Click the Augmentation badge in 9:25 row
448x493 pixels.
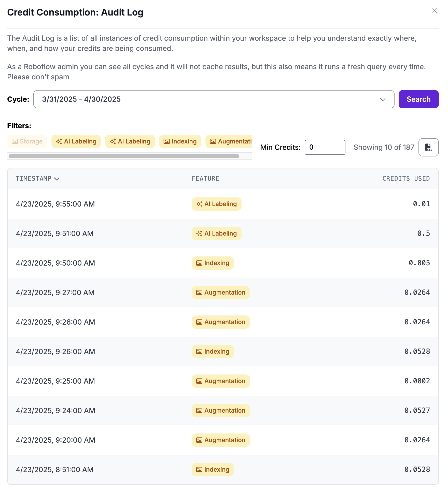click(x=220, y=381)
